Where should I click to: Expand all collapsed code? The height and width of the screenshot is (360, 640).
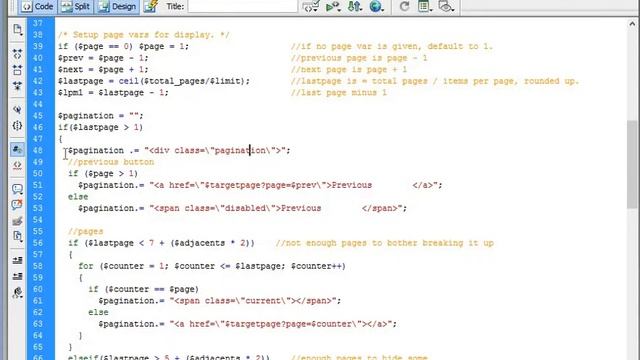click(x=17, y=86)
